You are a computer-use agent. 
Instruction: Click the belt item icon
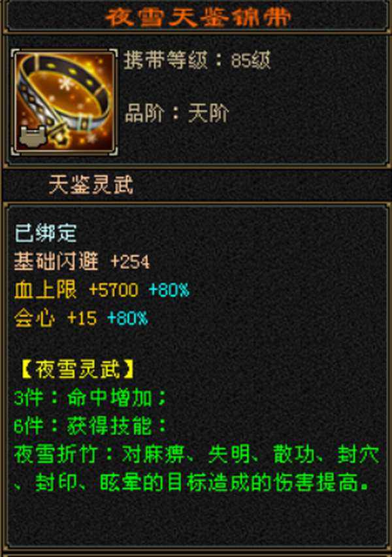(64, 101)
